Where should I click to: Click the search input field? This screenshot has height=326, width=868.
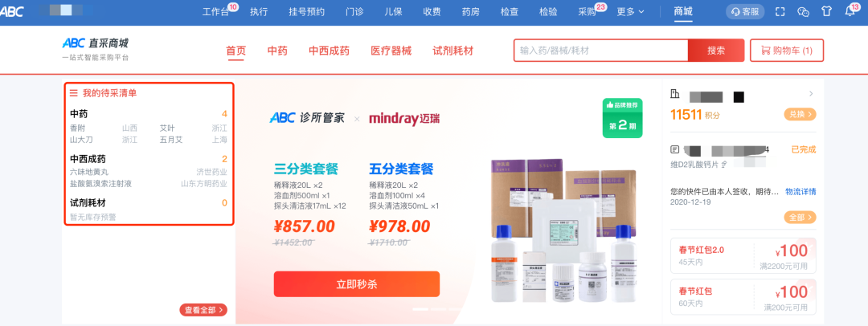(x=600, y=51)
